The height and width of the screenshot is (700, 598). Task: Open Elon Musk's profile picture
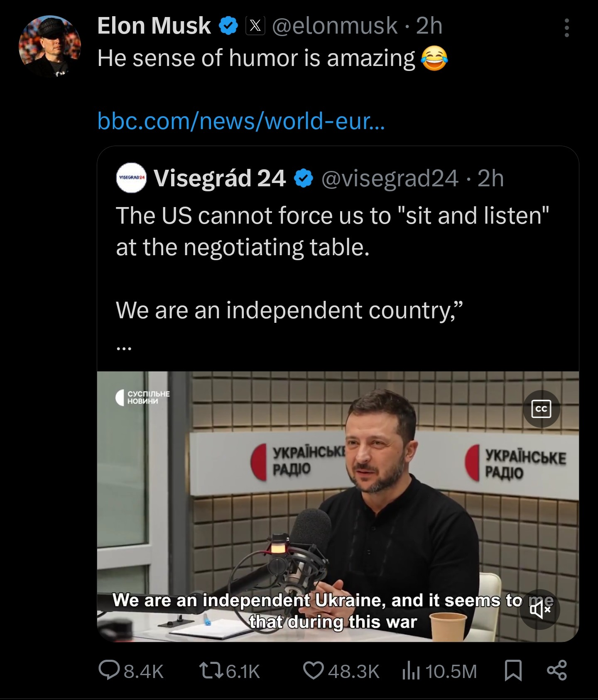coord(49,46)
